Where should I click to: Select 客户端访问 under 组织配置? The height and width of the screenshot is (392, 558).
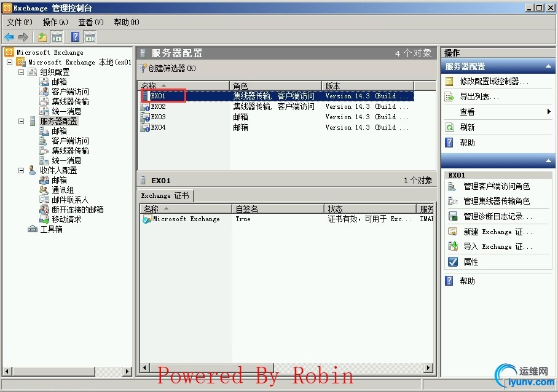click(70, 92)
